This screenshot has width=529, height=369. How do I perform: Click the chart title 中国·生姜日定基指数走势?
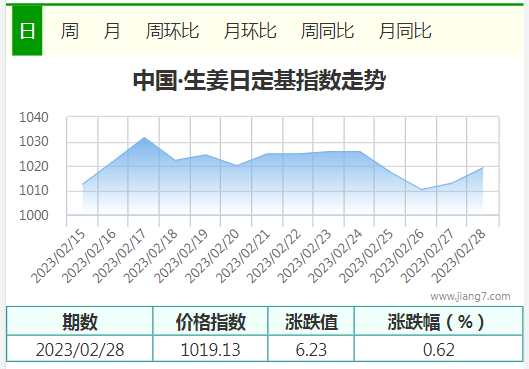[x=259, y=81]
